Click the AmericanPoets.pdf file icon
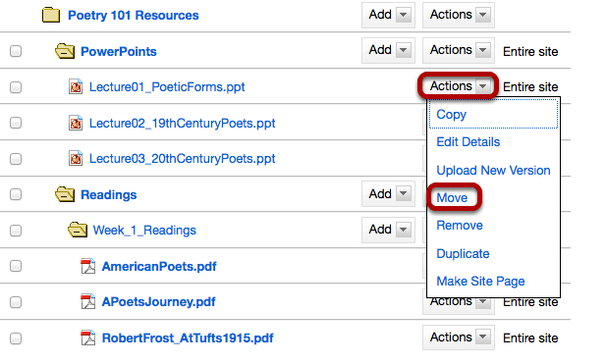Viewport: 607px width, 364px height. point(87,266)
